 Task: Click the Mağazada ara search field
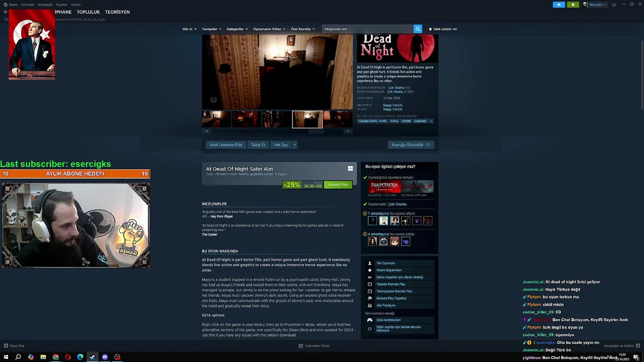(x=368, y=29)
